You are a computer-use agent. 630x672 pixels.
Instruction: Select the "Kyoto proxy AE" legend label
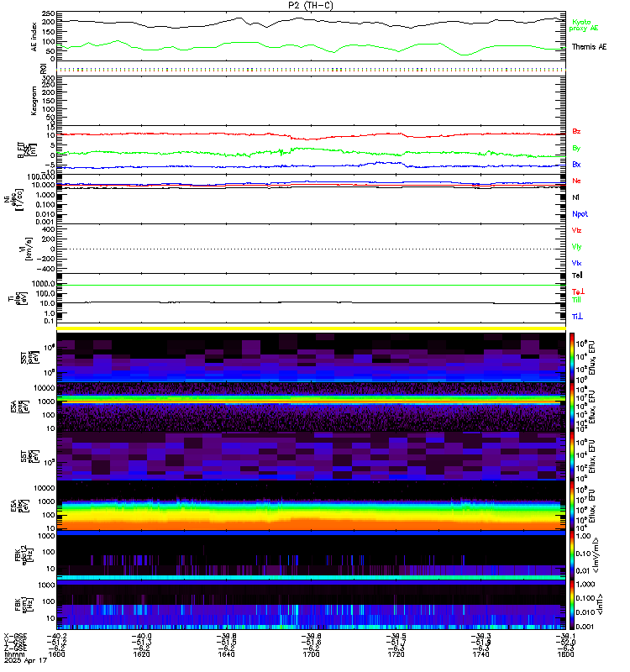583,25
